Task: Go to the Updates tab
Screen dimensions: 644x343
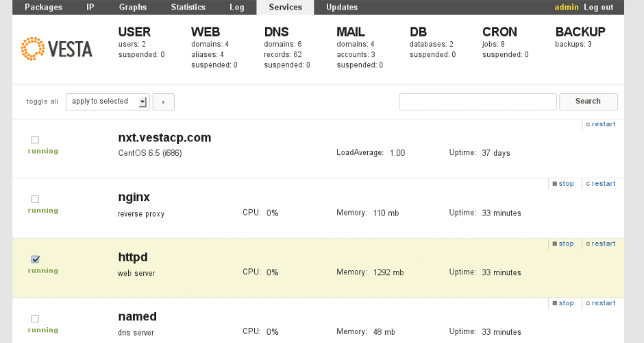Action: 342,8
